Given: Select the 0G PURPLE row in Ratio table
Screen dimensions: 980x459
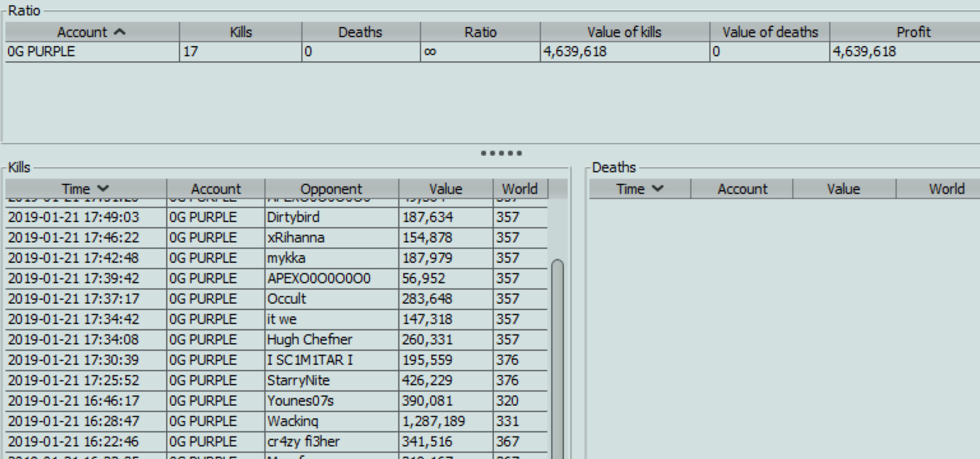Looking at the screenshot, I should (x=219, y=50).
